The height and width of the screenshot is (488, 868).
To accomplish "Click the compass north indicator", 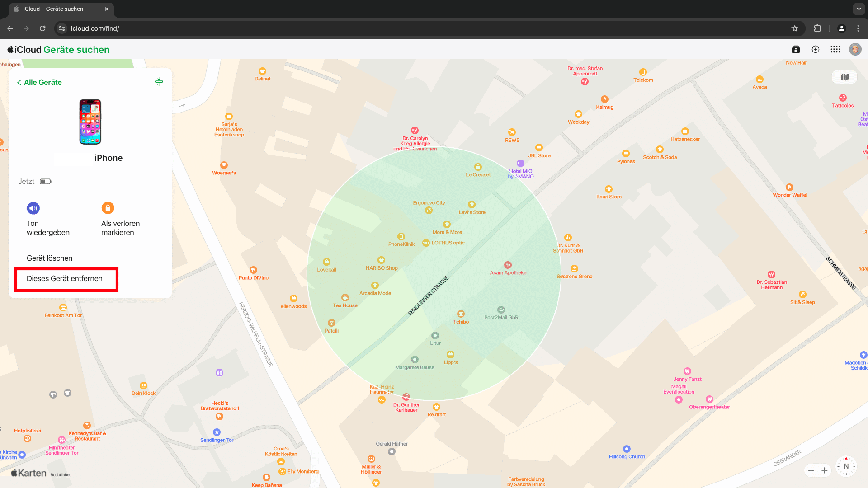I will (846, 466).
